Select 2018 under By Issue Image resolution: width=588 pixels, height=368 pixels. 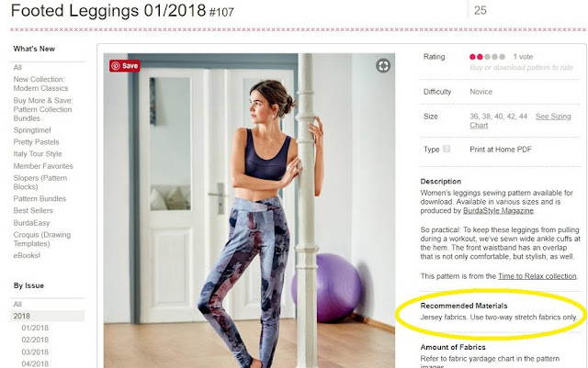coord(22,316)
